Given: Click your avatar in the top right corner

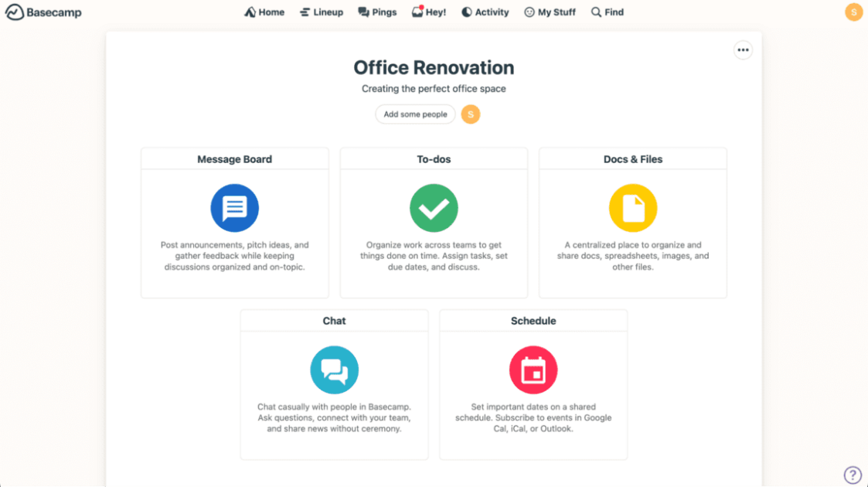Looking at the screenshot, I should click(853, 12).
